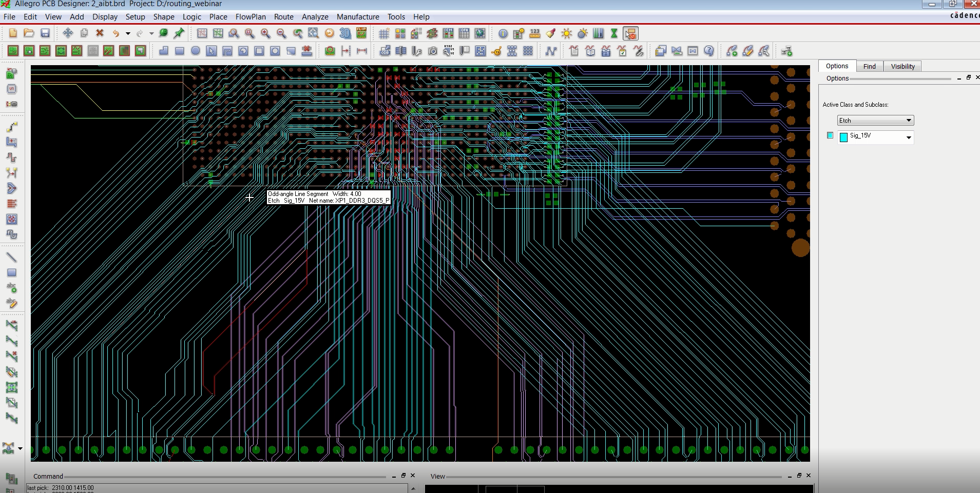Select the Edit Text abc pencil tool
This screenshot has height=493, width=980.
[x=12, y=303]
